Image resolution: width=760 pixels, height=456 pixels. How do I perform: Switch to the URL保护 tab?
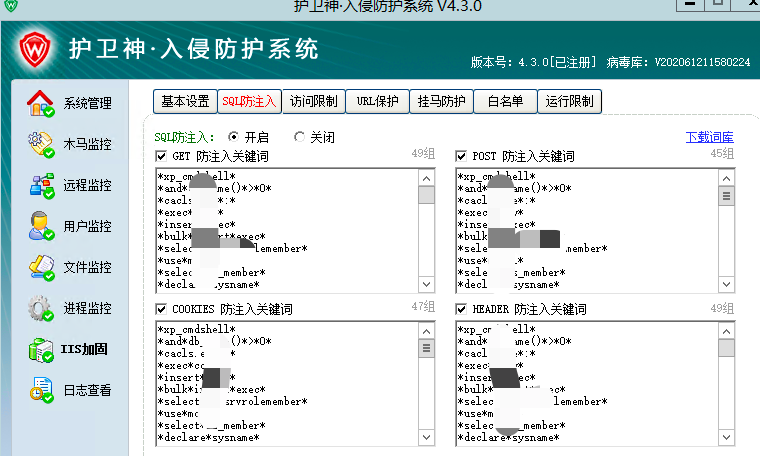[x=378, y=101]
